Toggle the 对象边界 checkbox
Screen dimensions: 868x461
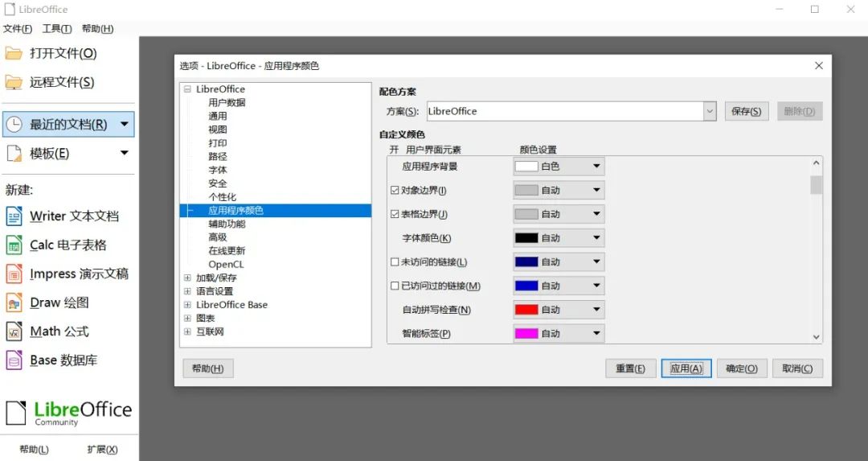click(x=395, y=190)
